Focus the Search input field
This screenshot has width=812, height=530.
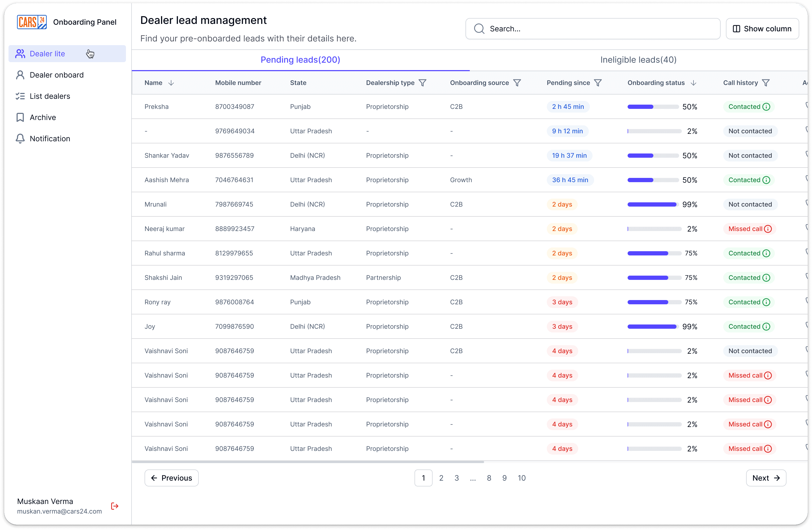pyautogui.click(x=593, y=29)
